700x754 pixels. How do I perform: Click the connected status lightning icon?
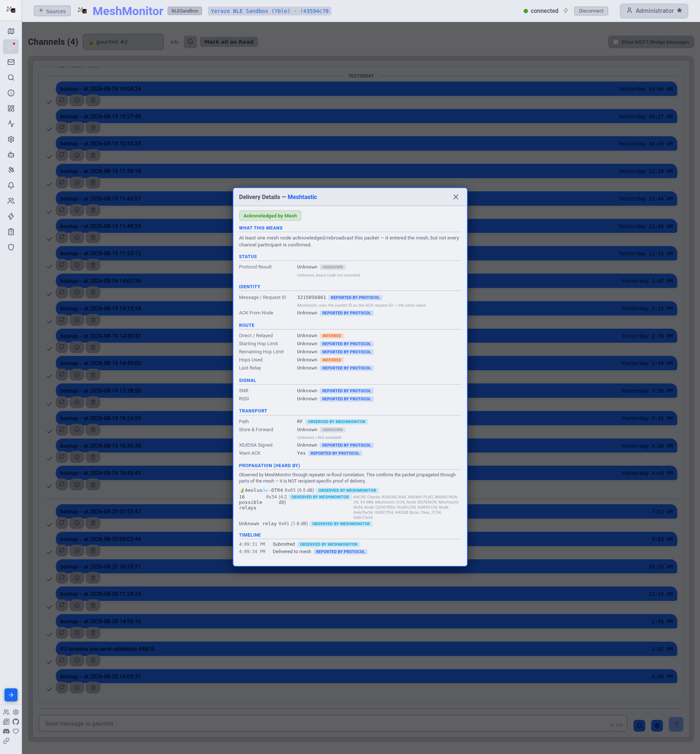(x=566, y=11)
